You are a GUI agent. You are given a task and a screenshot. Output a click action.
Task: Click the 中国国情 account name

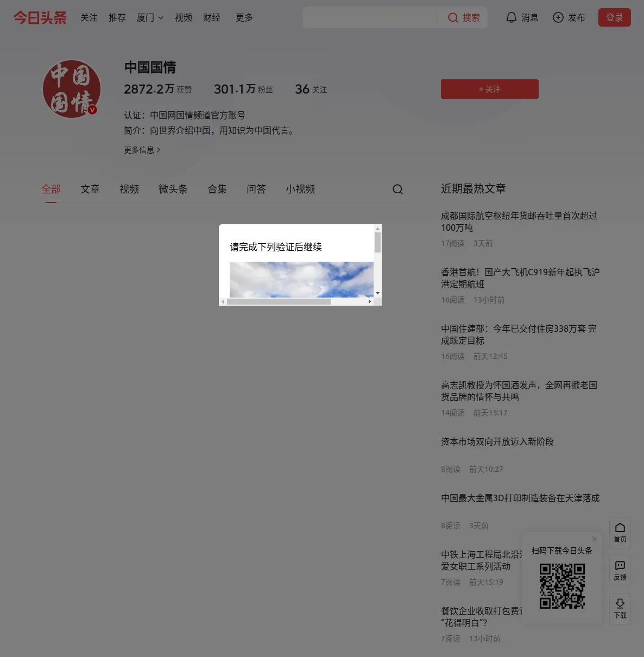point(150,67)
